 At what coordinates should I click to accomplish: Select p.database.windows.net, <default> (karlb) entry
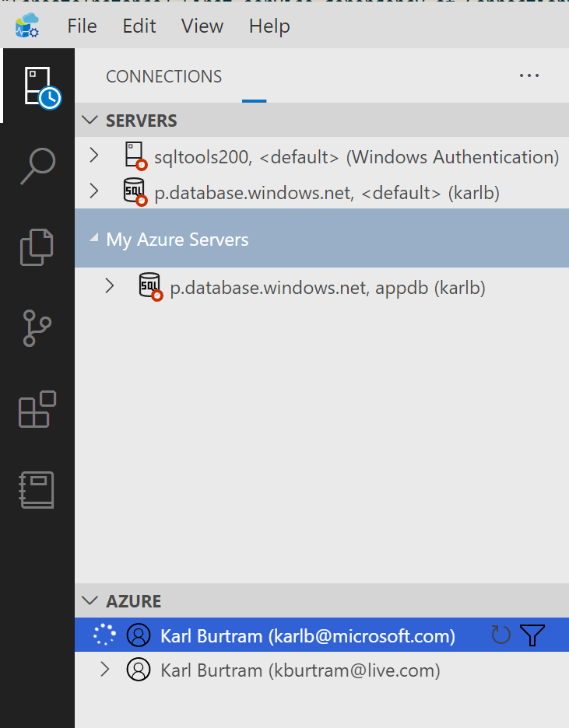point(321,191)
